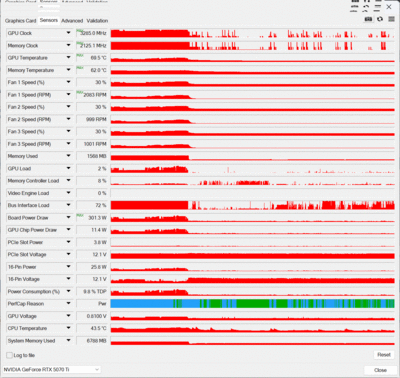400x378 pixels.
Task: Open the Memory Used sensor dropdown
Action: click(68, 156)
